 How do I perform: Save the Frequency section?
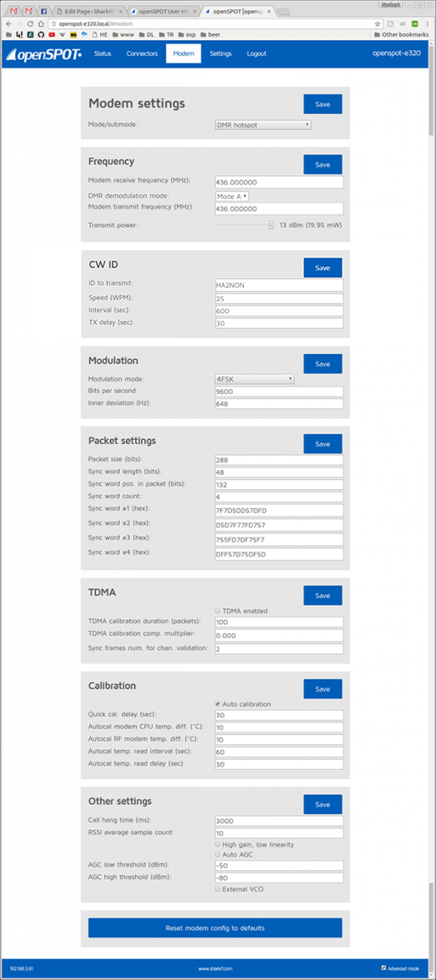323,164
